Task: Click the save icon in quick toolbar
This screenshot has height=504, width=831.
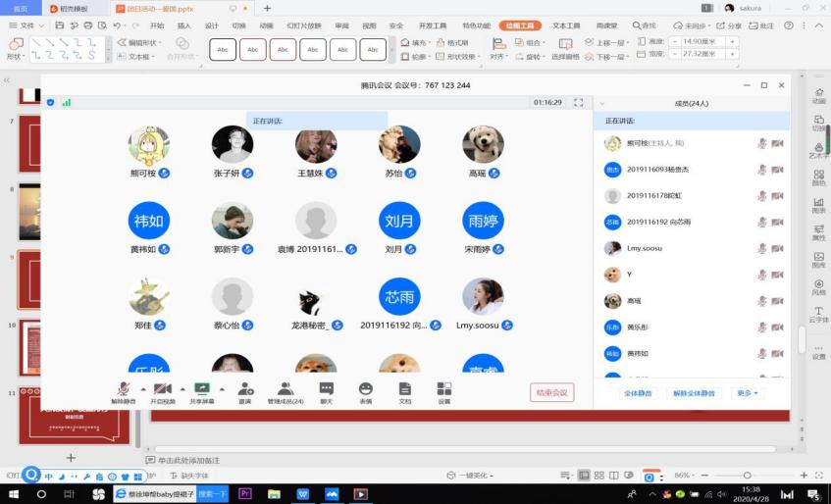Action: (x=59, y=25)
